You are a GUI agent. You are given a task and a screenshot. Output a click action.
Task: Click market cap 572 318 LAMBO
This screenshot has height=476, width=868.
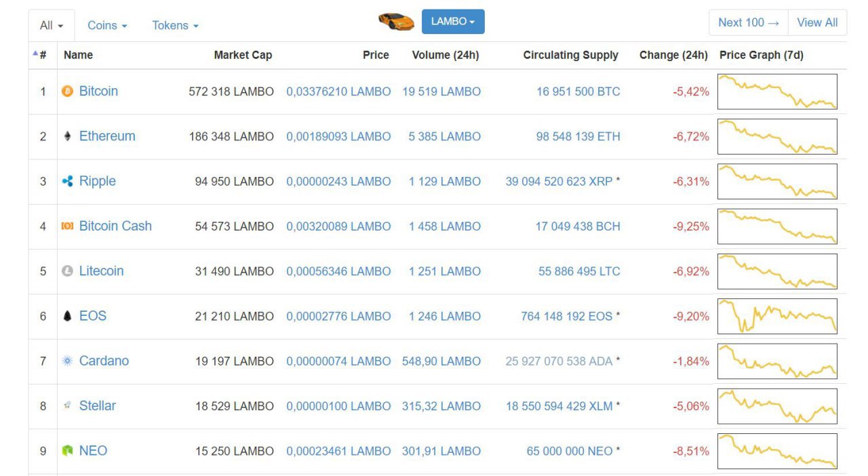click(231, 92)
